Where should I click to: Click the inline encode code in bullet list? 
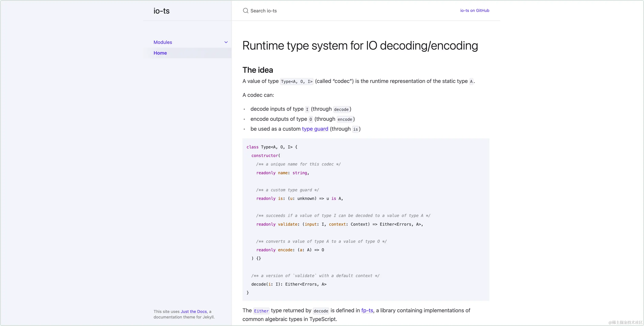tap(345, 119)
